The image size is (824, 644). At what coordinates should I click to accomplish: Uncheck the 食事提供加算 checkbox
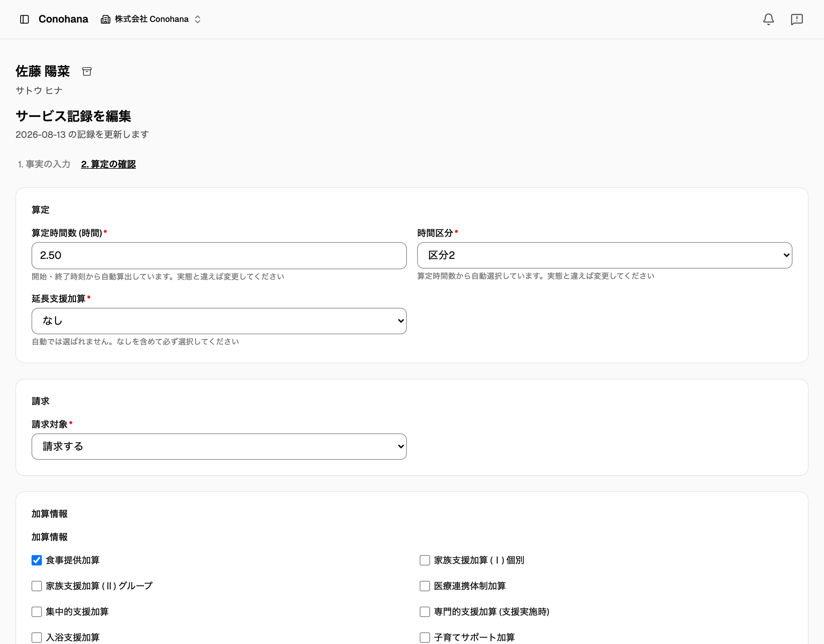click(x=37, y=560)
